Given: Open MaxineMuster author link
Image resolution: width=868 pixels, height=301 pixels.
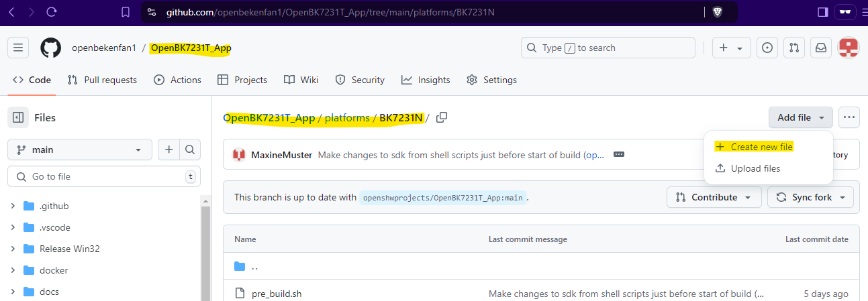Looking at the screenshot, I should point(281,155).
